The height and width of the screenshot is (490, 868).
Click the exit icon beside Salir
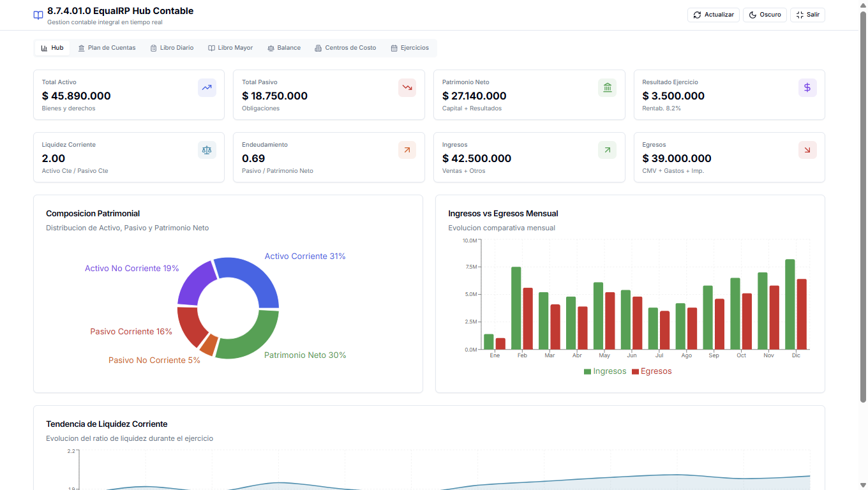(x=800, y=15)
